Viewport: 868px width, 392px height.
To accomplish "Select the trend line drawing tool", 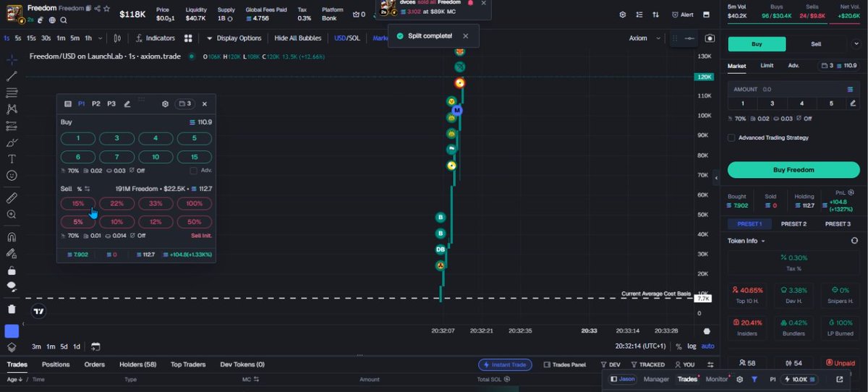I will click(x=12, y=76).
